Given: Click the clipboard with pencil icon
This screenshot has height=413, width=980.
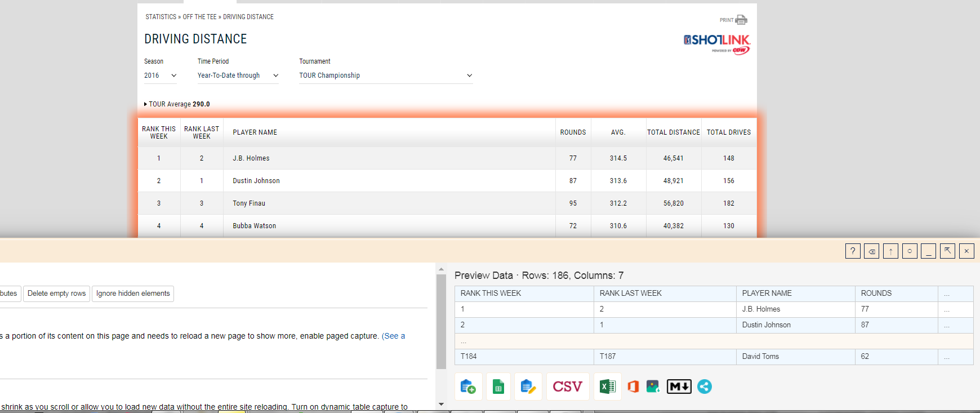Looking at the screenshot, I should click(x=528, y=387).
